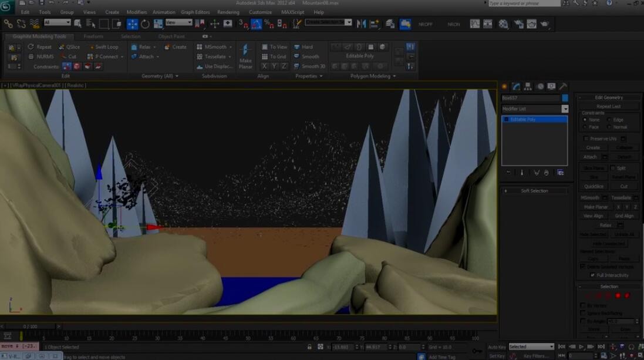
Task: Click the Play Animation button
Action: [x=581, y=347]
